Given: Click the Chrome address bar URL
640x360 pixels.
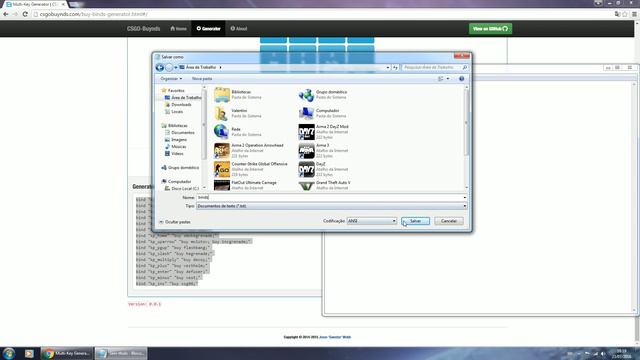Looking at the screenshot, I should click(x=93, y=14).
